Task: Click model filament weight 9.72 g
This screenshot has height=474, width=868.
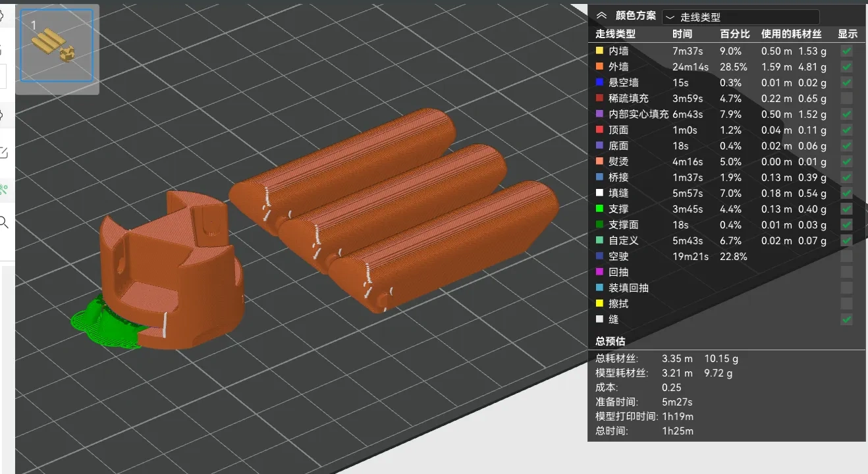Action: pyautogui.click(x=719, y=373)
